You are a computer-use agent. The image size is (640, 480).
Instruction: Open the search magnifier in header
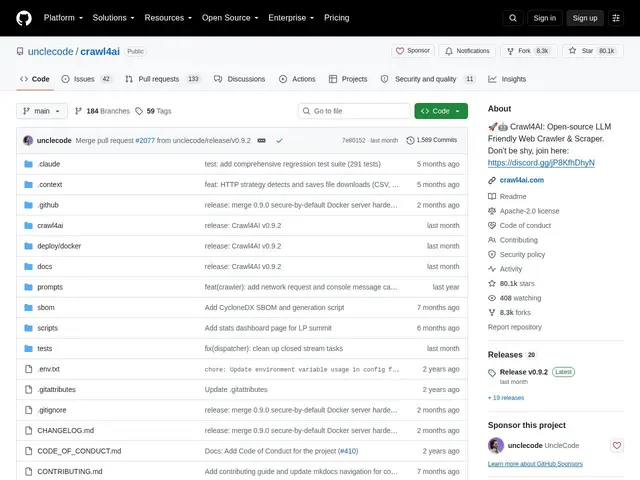coord(513,18)
